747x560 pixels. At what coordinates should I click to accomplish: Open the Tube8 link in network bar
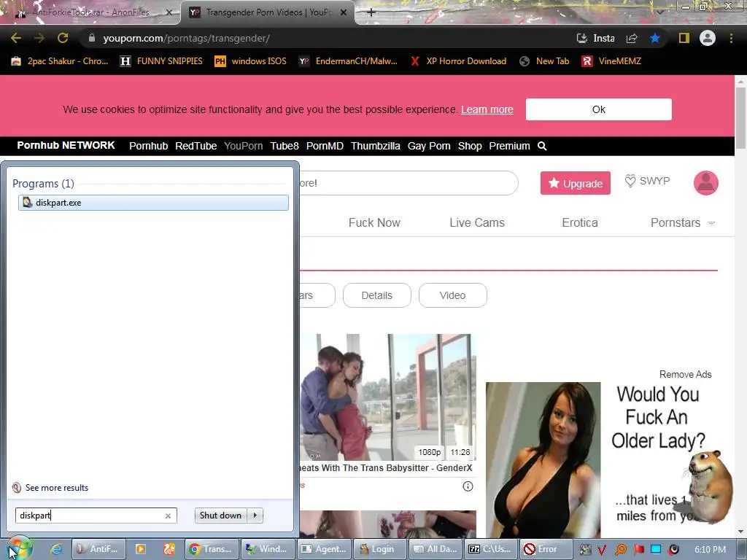285,146
